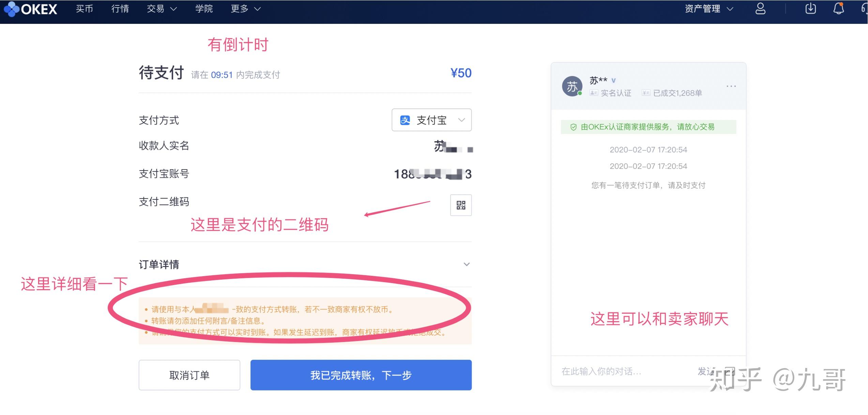868x415 pixels.
Task: Open the 行情 market page
Action: click(120, 9)
